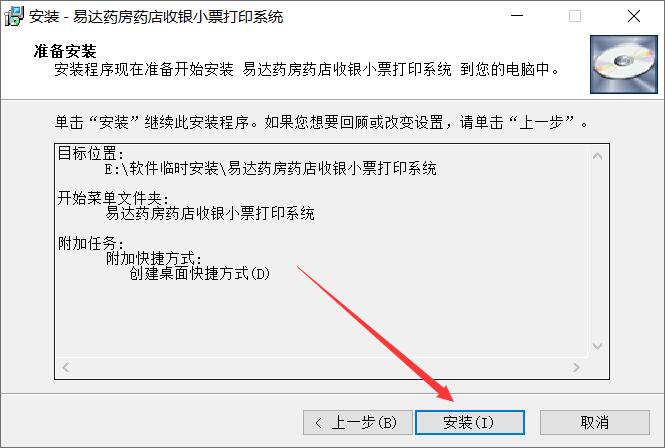The image size is (665, 448).
Task: Minimize the setup window
Action: click(x=517, y=16)
